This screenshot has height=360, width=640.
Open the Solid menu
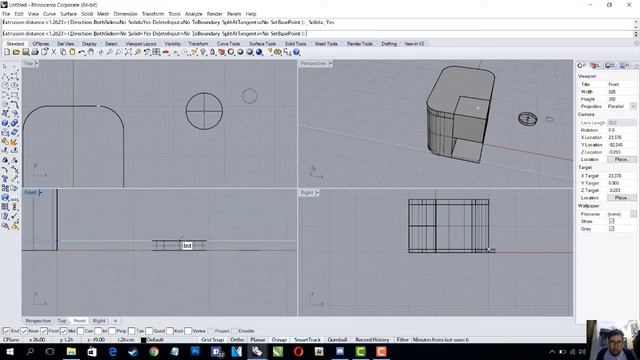[87, 14]
